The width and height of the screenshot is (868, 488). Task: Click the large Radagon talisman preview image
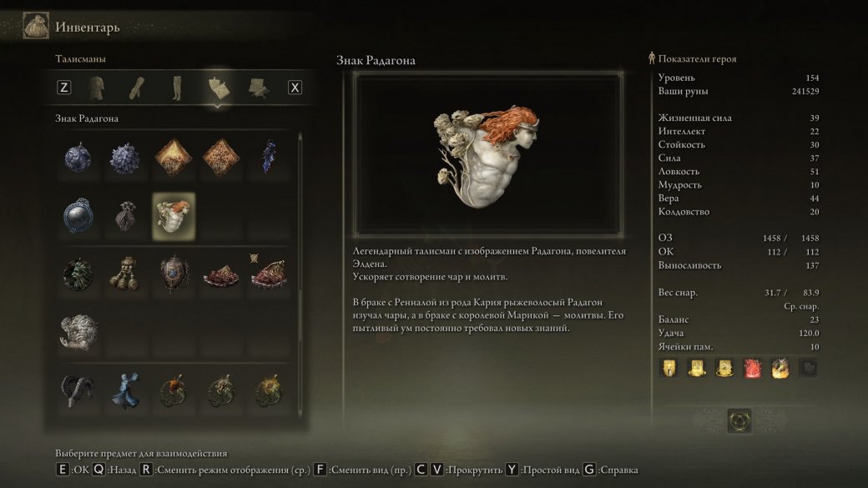tap(487, 155)
